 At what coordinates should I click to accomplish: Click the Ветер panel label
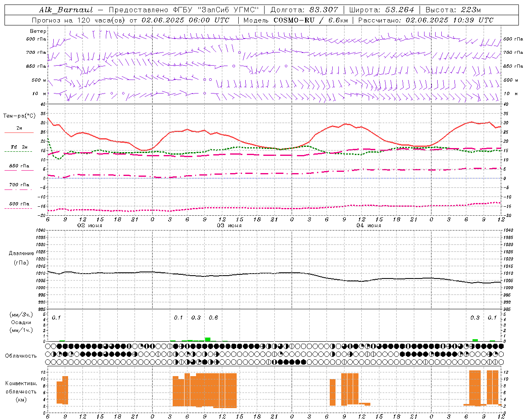[38, 31]
